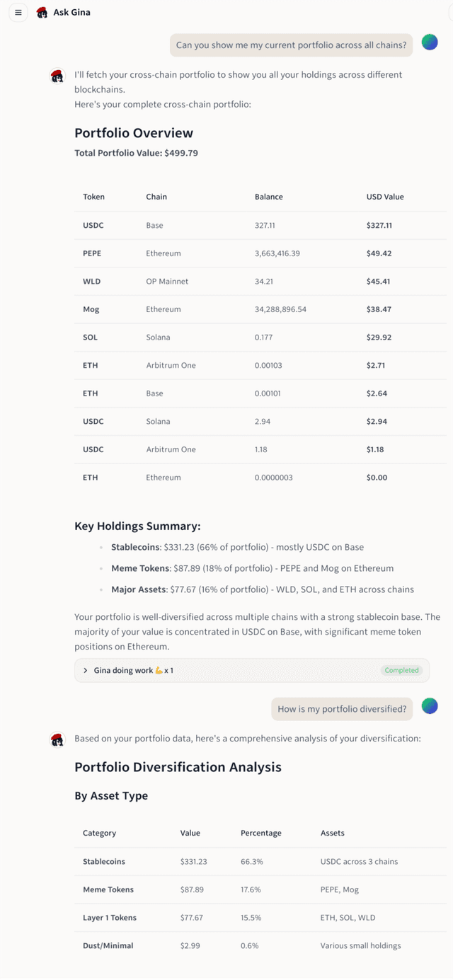Click the green Completed status badge
This screenshot has width=453, height=980.
point(401,670)
